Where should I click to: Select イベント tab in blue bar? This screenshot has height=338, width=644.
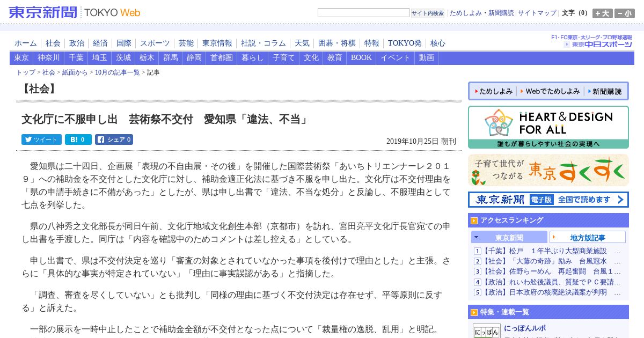396,58
